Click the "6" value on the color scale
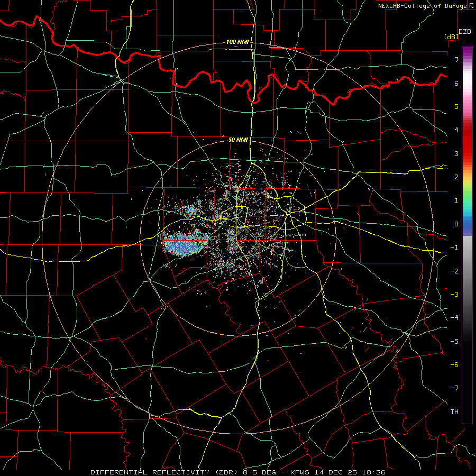Image resolution: width=476 pixels, height=476 pixels. point(456,83)
